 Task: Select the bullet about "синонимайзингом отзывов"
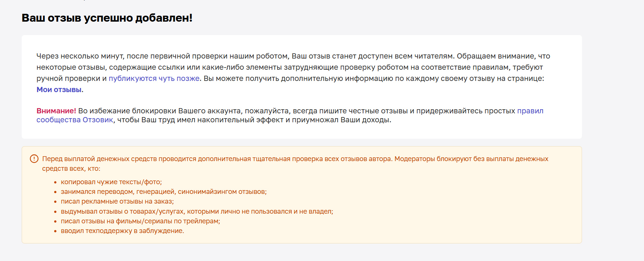coord(164,192)
